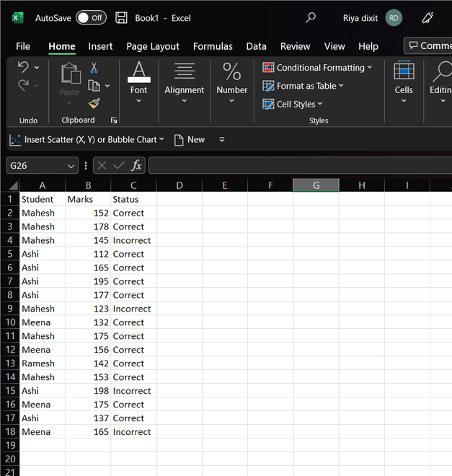The width and height of the screenshot is (452, 476).
Task: Click the Comments button
Action: tap(430, 45)
